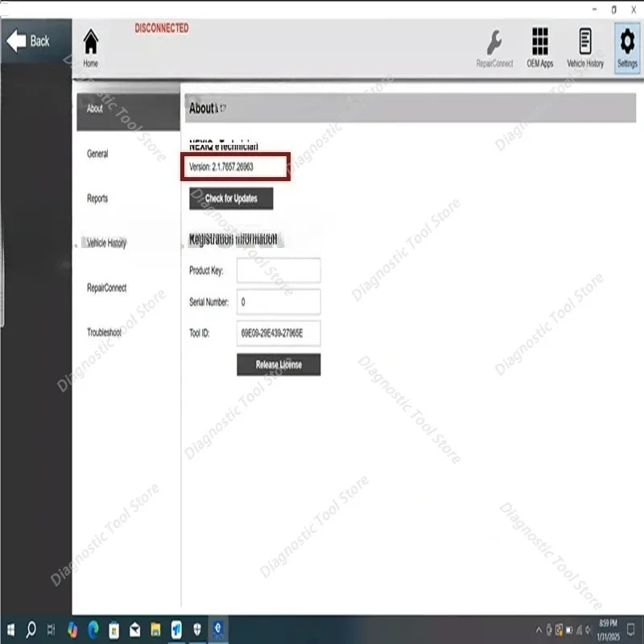The image size is (644, 644).
Task: Launch Copilot from the taskbar
Action: pos(72,630)
